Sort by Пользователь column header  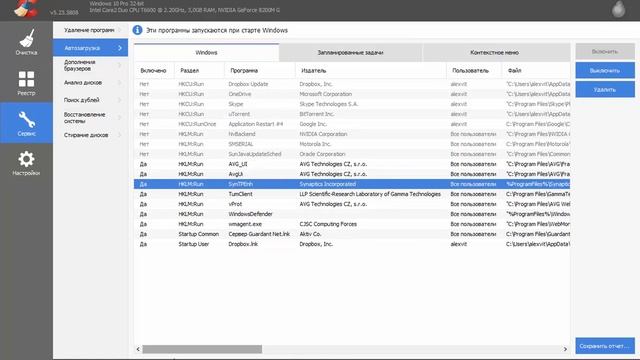pos(474,71)
